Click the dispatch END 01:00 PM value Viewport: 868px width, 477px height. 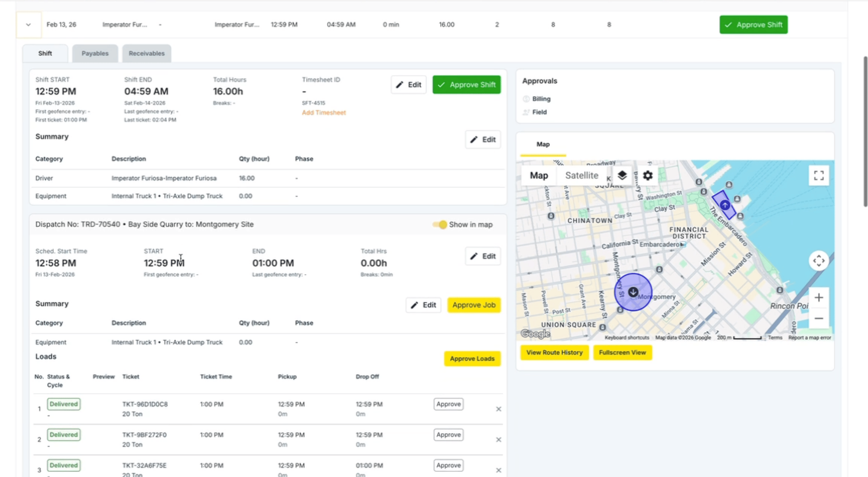[273, 263]
